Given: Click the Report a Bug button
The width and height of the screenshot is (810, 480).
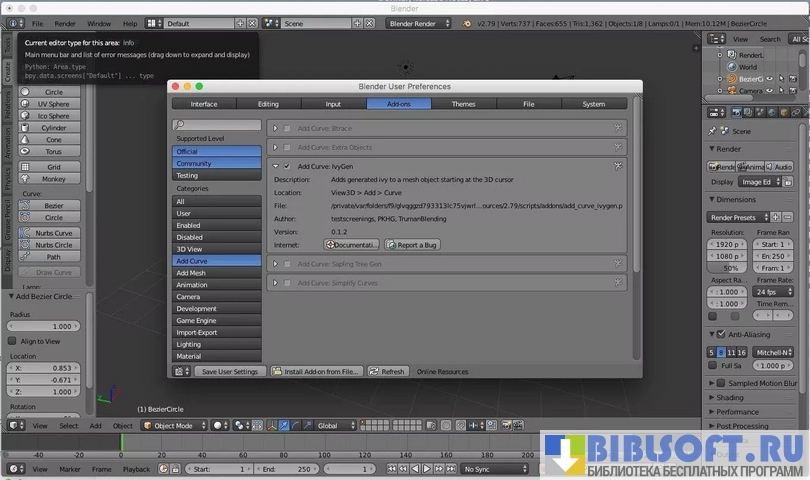Looking at the screenshot, I should coord(412,245).
